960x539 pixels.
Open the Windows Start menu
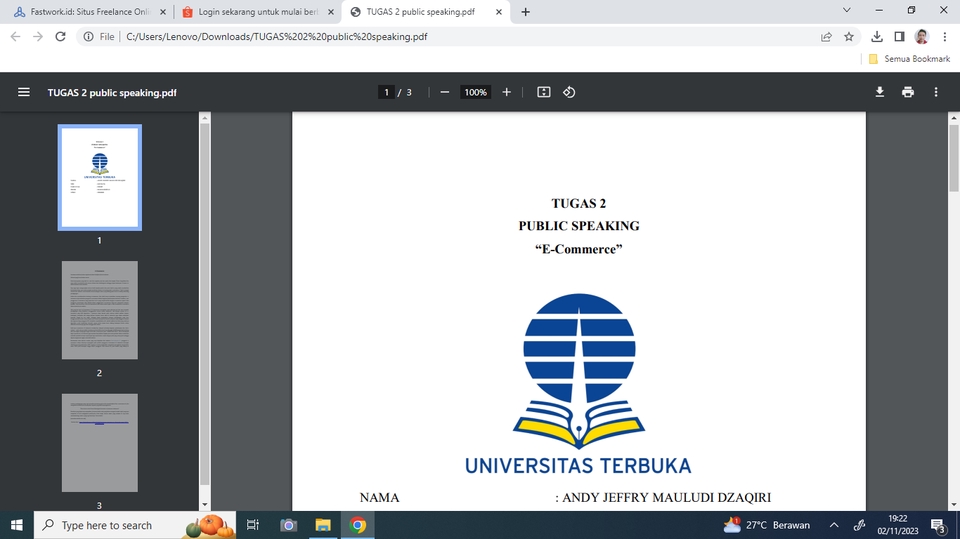coord(17,525)
